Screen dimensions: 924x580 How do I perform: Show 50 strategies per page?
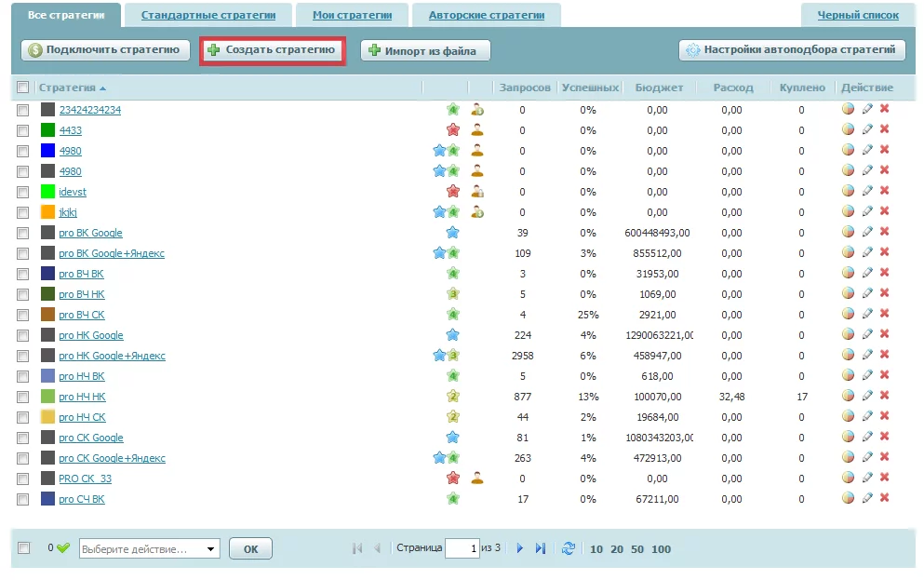click(x=637, y=548)
